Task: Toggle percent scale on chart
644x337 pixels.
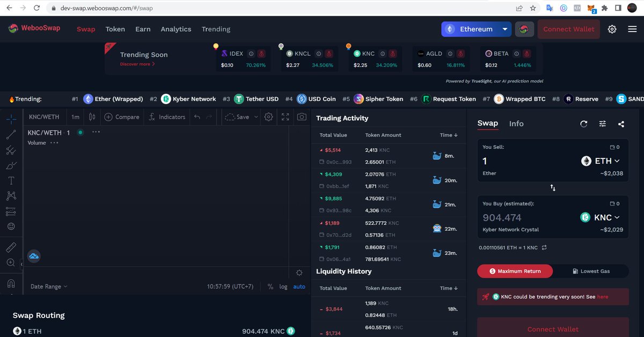Action: pos(270,287)
